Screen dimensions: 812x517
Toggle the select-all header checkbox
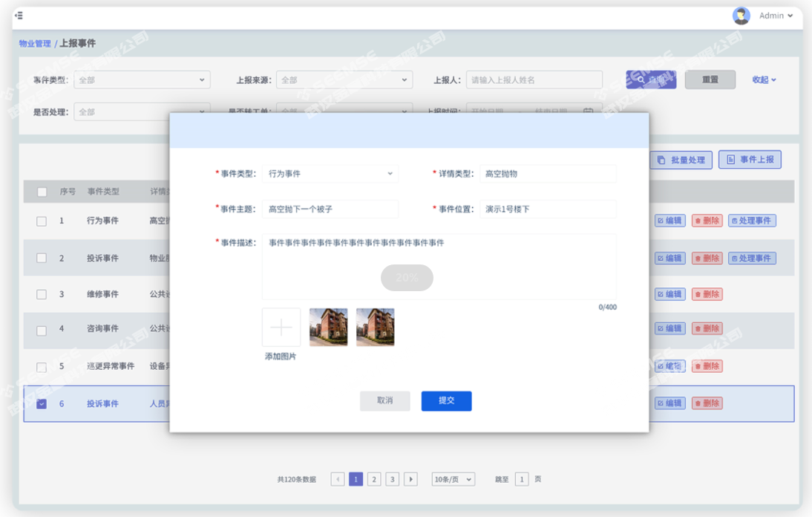pos(42,192)
